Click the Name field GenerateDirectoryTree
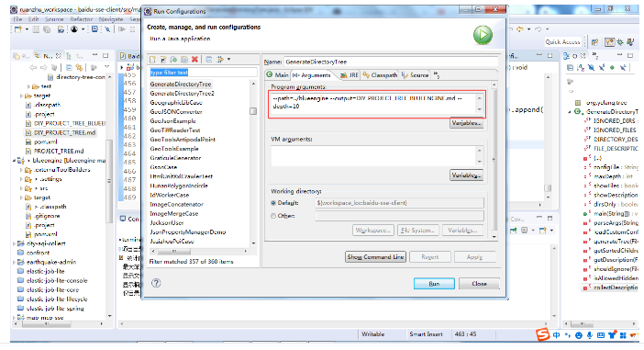644x350 pixels. 391,62
